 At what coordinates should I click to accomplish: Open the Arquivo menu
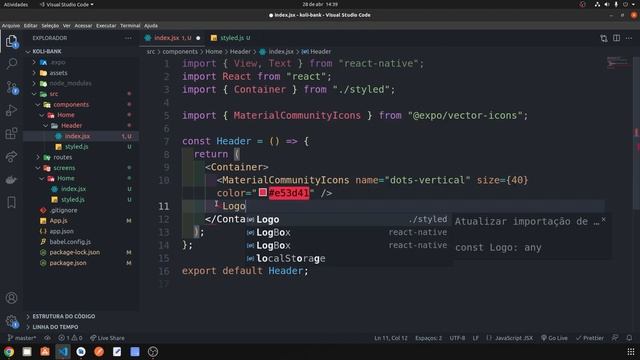point(11,26)
